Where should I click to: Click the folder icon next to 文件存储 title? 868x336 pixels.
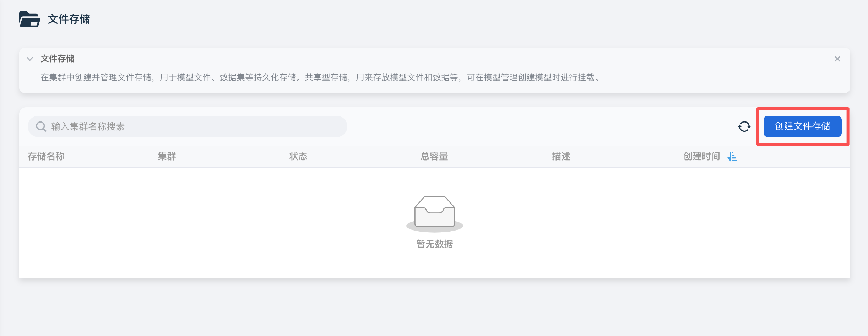(29, 20)
